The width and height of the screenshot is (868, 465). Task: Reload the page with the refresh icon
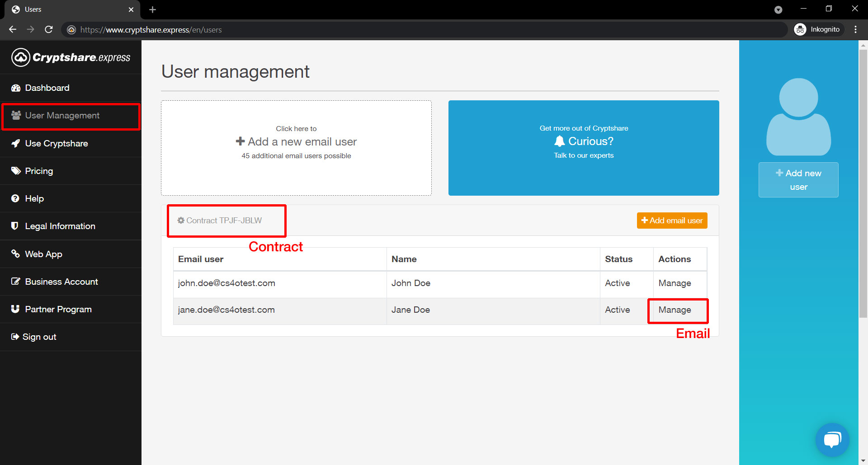click(49, 29)
